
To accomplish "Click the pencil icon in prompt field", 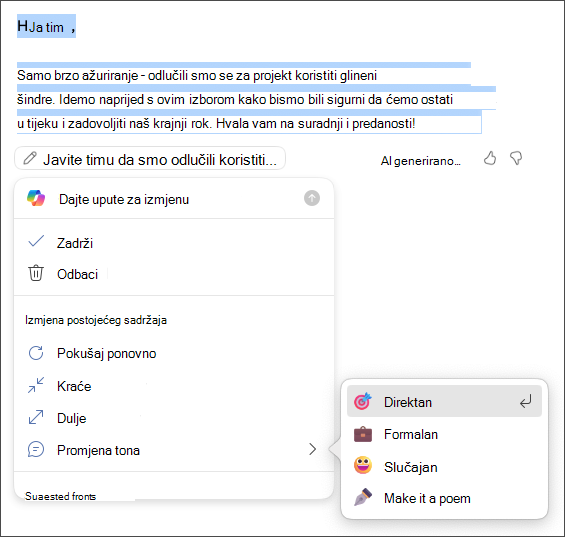I will (30, 158).
